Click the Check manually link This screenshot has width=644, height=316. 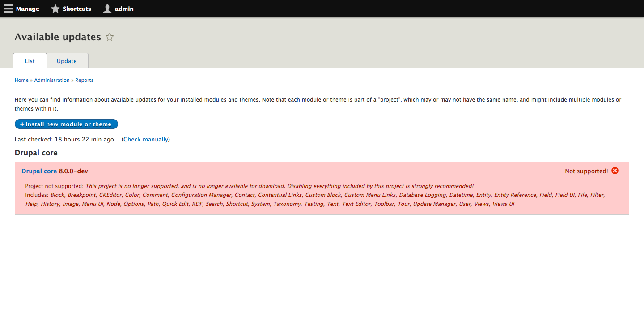(146, 139)
